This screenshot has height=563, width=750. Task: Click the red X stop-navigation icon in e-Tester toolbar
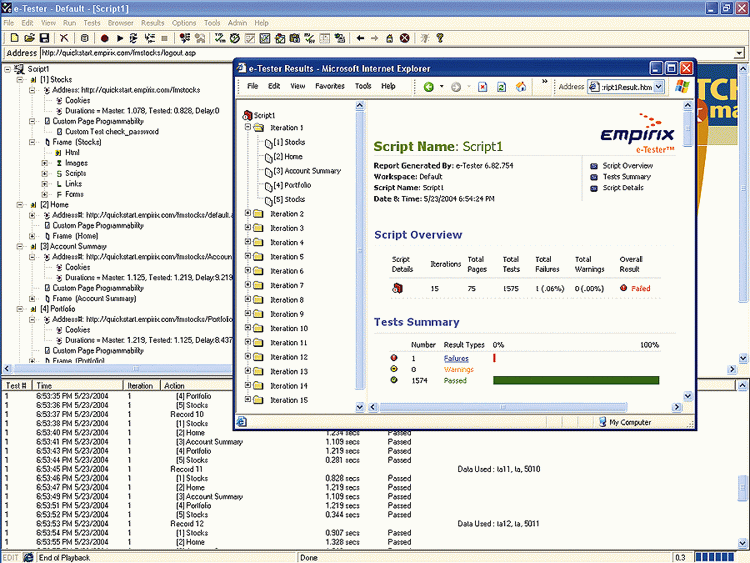(x=405, y=38)
